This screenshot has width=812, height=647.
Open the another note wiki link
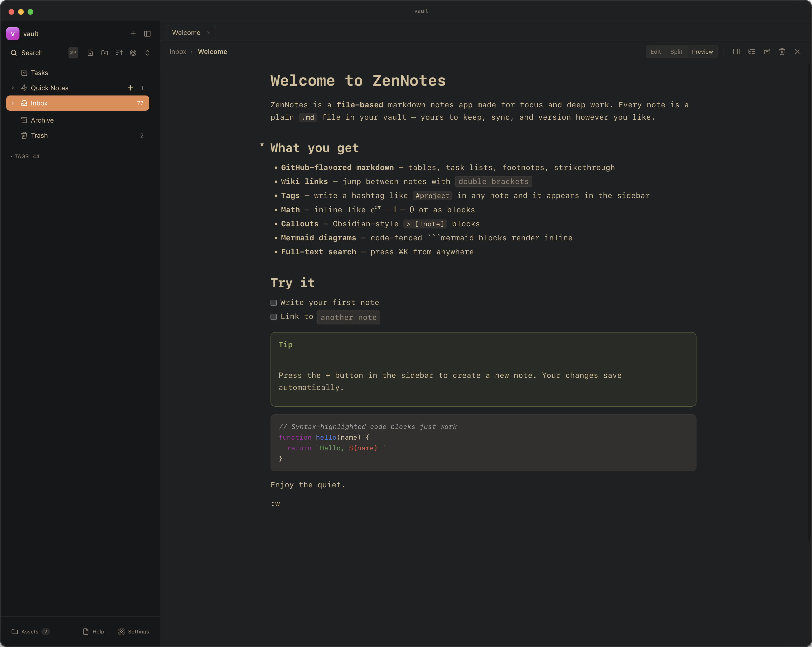coord(348,317)
